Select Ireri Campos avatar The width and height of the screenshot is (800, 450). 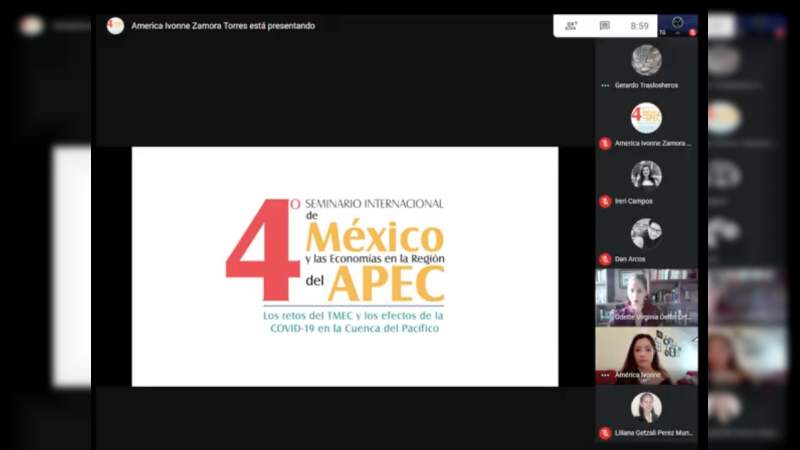click(x=646, y=176)
